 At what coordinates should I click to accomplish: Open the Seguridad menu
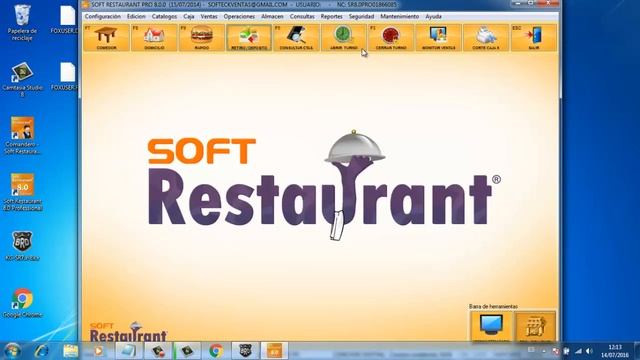point(361,16)
